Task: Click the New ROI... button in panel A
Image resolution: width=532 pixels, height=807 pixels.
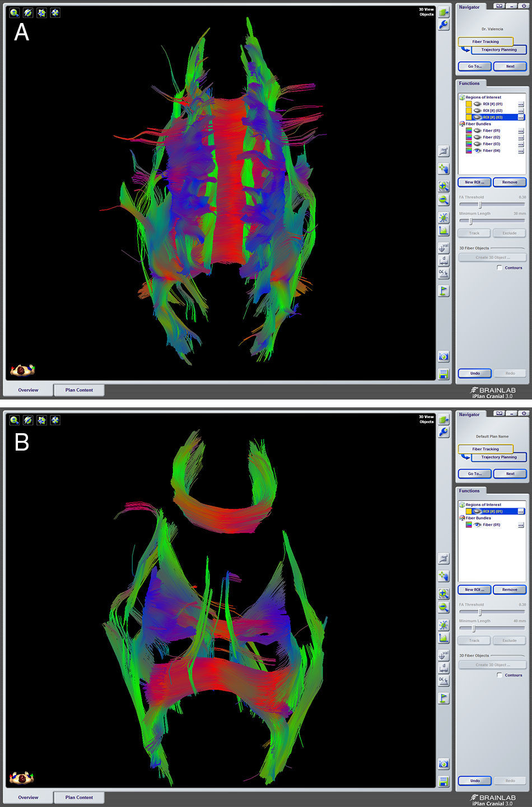Action: click(x=475, y=182)
